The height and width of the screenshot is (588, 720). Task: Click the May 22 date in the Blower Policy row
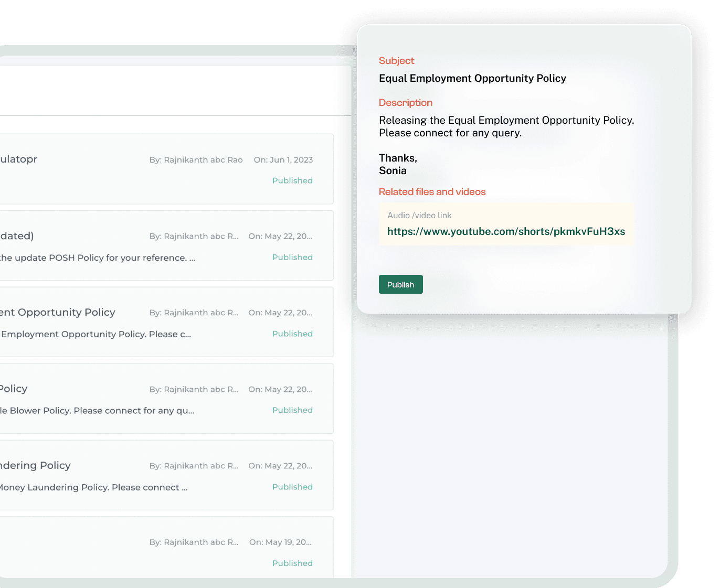click(280, 389)
